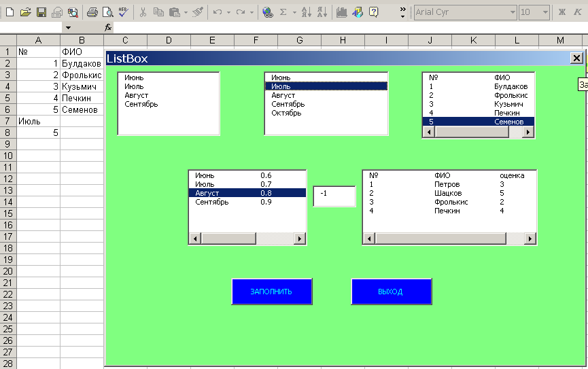
Task: Create a new workbook with the toolbar icon
Action: (10, 12)
